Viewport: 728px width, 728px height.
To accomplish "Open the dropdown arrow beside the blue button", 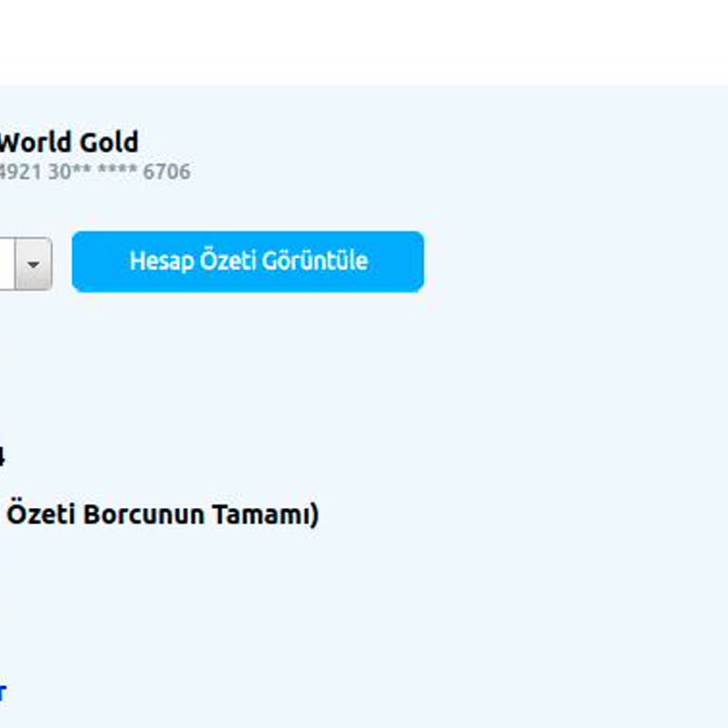I will click(34, 264).
